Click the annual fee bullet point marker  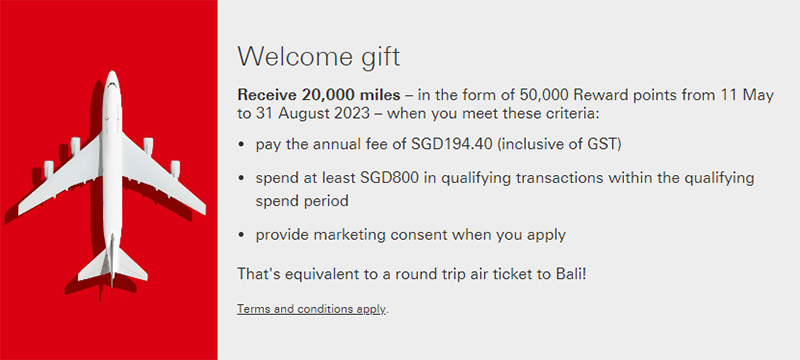click(241, 145)
